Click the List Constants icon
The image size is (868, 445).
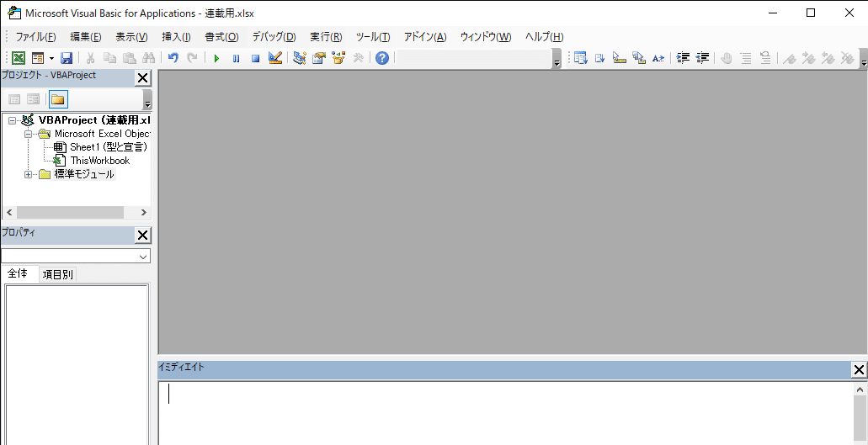coord(599,58)
